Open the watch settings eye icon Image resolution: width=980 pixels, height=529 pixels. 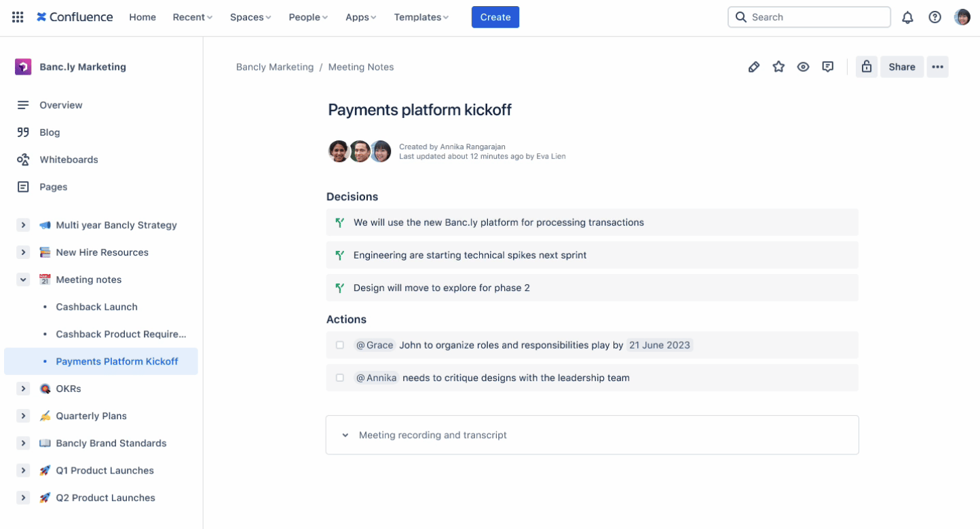[x=803, y=66]
